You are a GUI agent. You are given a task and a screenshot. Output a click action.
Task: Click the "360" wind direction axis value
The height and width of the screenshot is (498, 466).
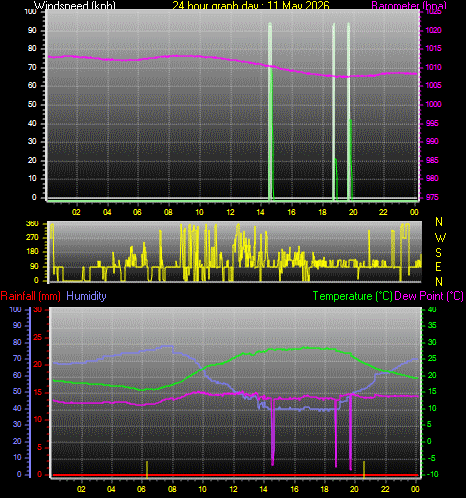[x=32, y=223]
